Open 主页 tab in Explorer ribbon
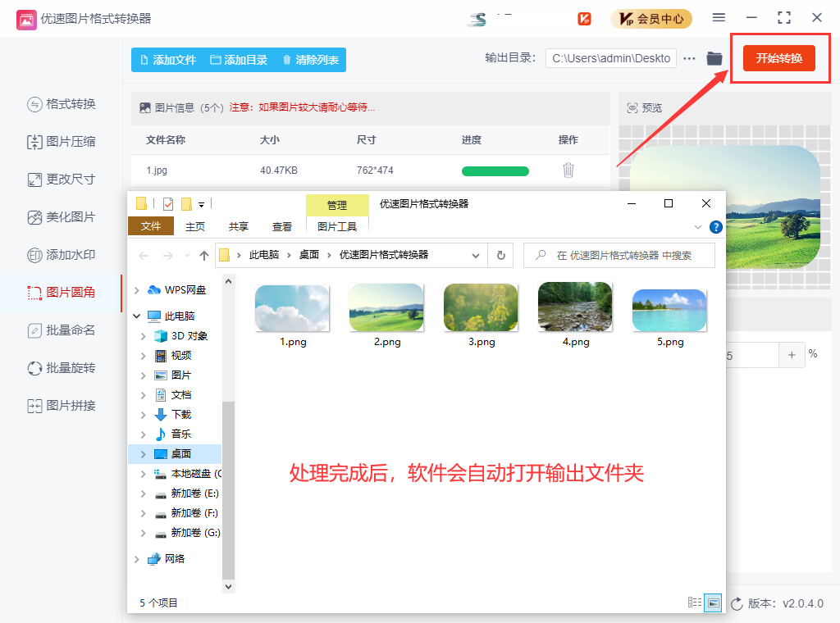Viewport: 840px width, 623px height. [x=195, y=226]
